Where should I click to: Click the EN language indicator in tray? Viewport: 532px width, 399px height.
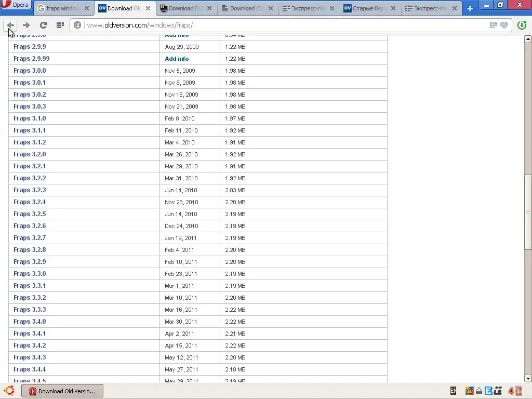point(453,391)
